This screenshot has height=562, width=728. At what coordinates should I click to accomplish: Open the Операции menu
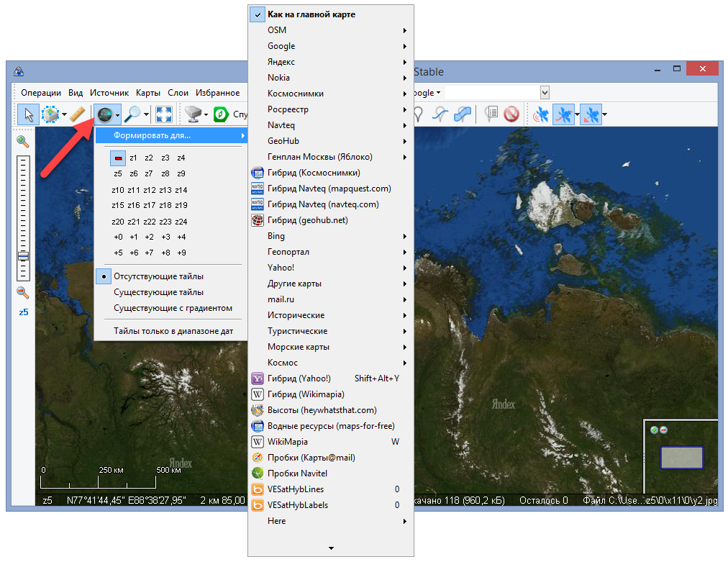[x=41, y=93]
